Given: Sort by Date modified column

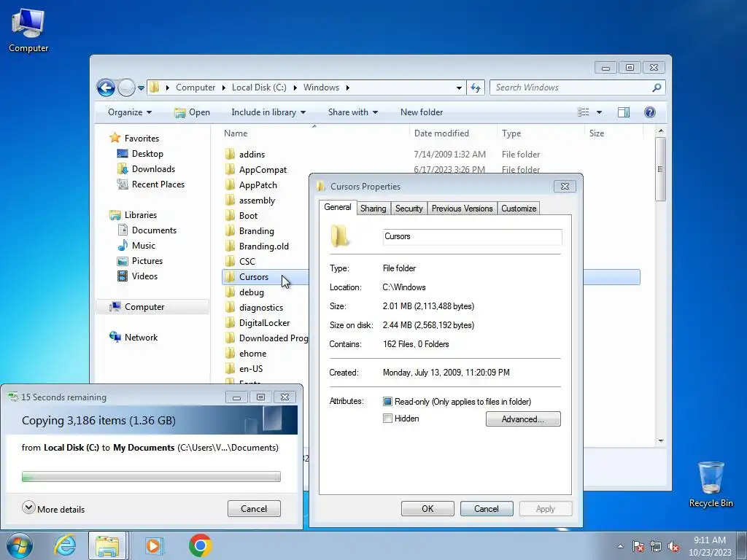Looking at the screenshot, I should [x=441, y=133].
